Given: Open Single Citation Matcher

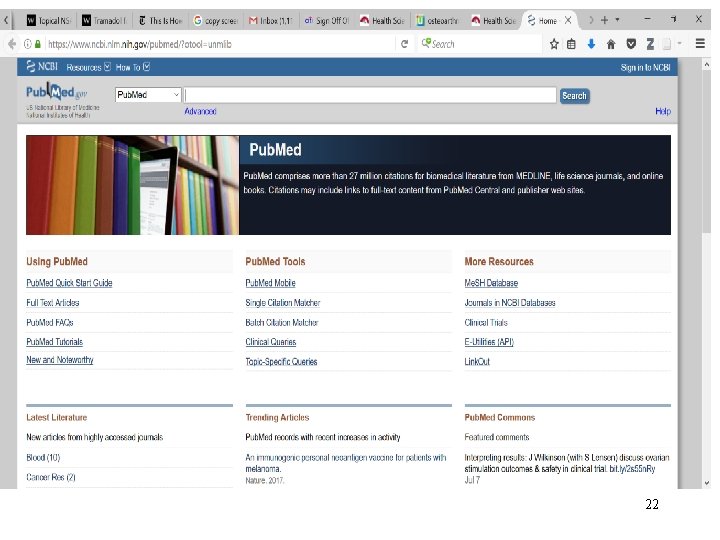Looking at the screenshot, I should tap(283, 303).
